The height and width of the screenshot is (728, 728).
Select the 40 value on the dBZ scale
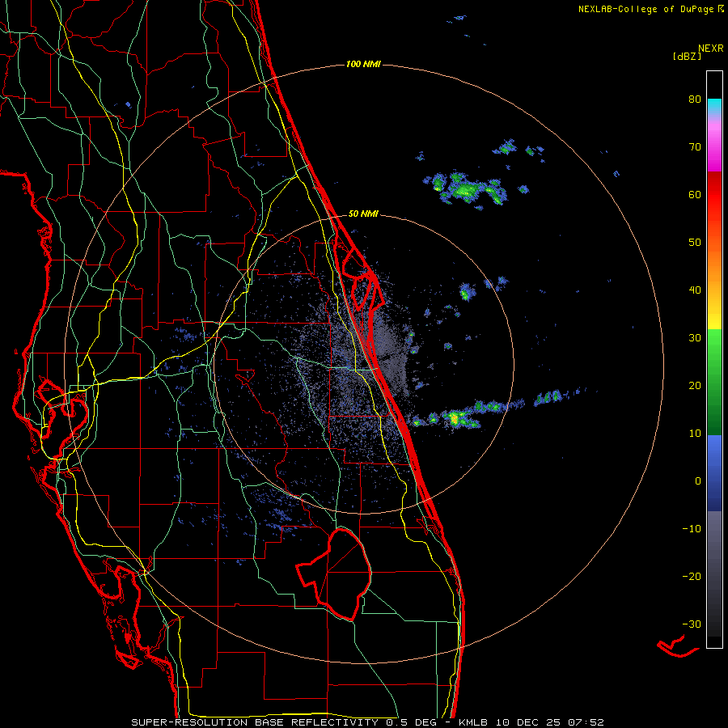tap(695, 290)
